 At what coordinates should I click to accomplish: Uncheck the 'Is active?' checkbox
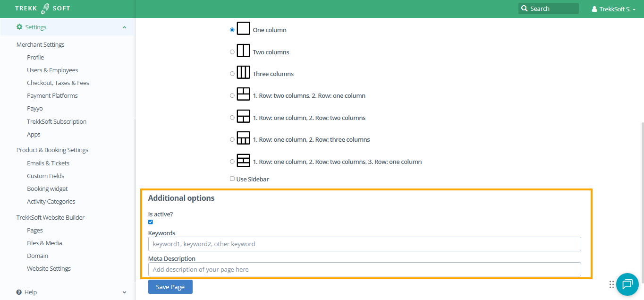coord(151,222)
